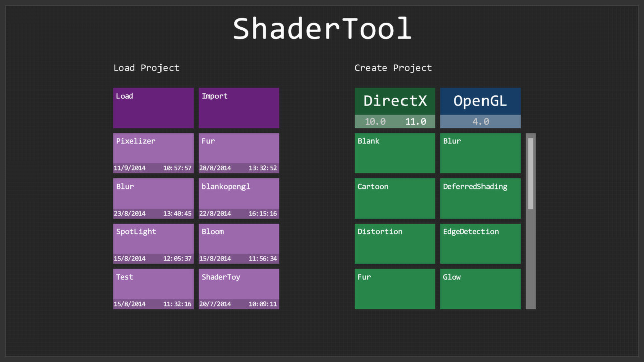Select the Cartoon shader template

click(394, 198)
